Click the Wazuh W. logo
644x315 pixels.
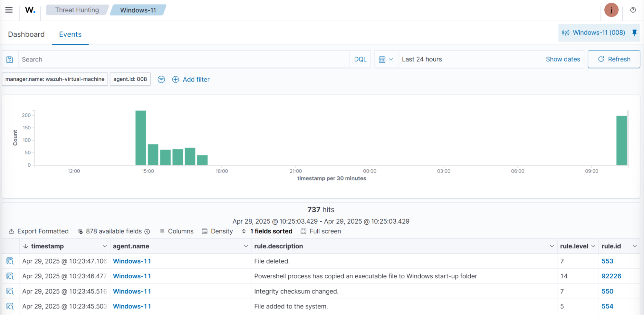(x=30, y=10)
